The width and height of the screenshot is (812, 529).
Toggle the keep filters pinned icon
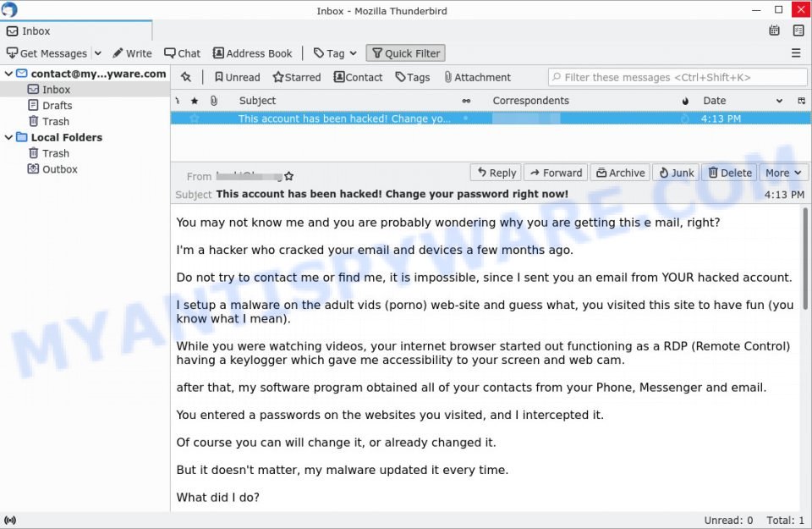(186, 77)
